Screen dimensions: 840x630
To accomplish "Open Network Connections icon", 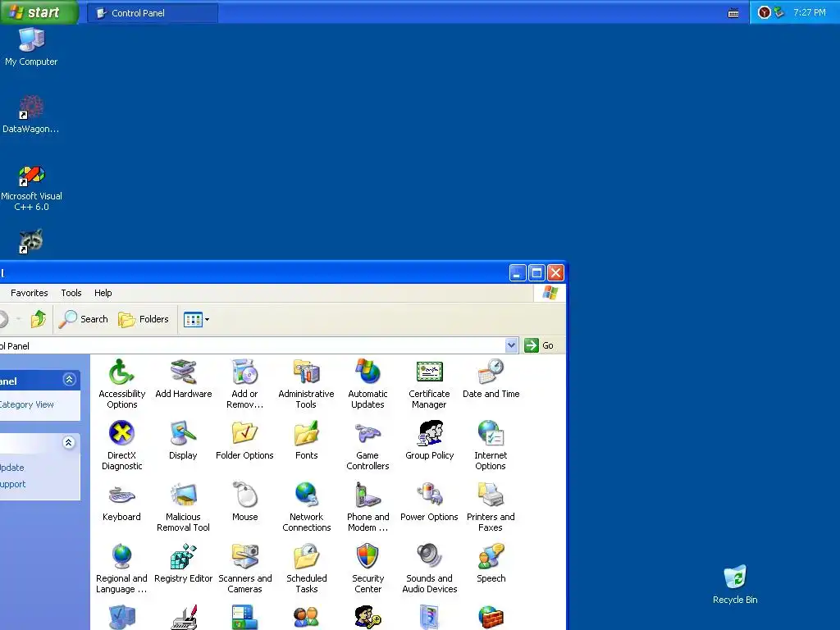I will pos(307,507).
